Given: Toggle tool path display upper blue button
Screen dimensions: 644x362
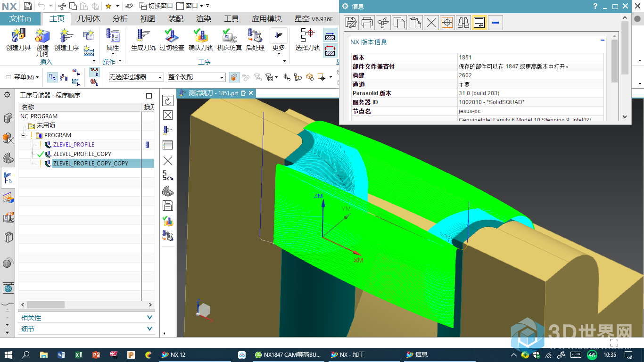Looking at the screenshot, I should [x=330, y=35].
